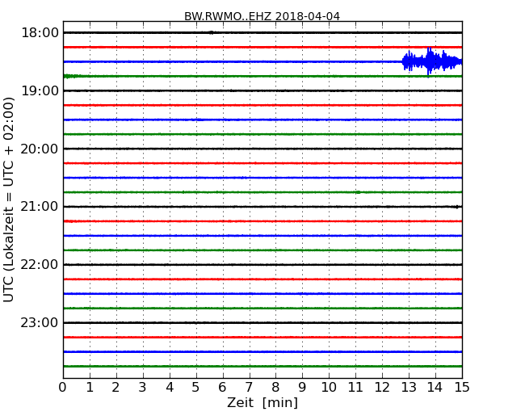Viewport: 525px width, 420px height.
Task: Click the UTC Lokalzeit y-axis label
Action: [9, 199]
